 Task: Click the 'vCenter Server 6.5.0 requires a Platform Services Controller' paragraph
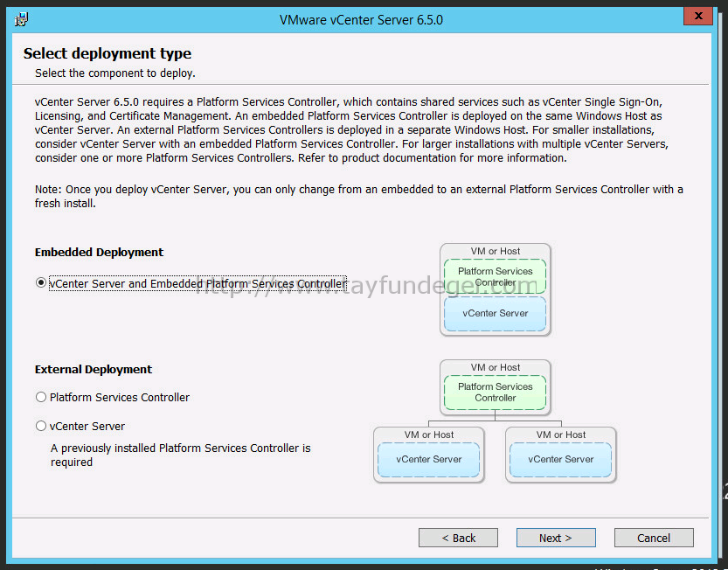tap(351, 130)
